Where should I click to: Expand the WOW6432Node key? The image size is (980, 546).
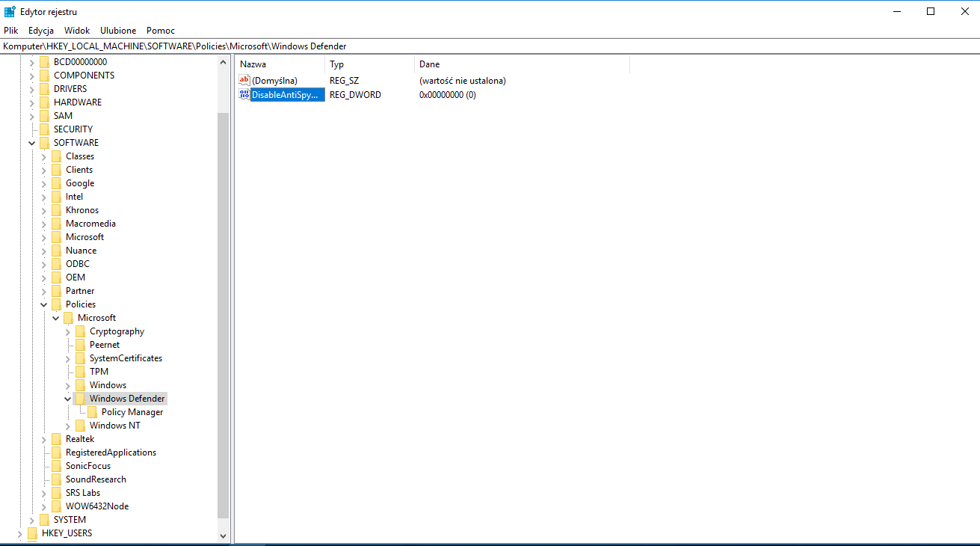click(43, 506)
